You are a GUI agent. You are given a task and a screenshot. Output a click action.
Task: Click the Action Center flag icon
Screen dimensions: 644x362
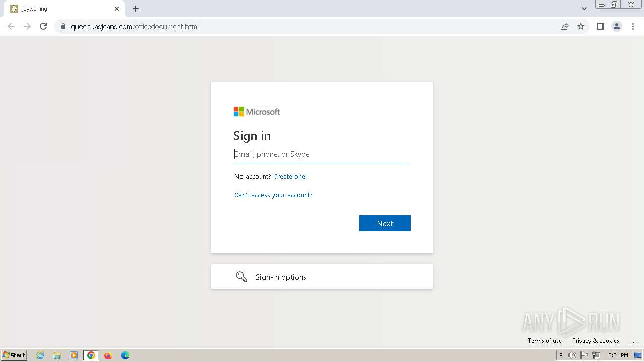tap(584, 355)
